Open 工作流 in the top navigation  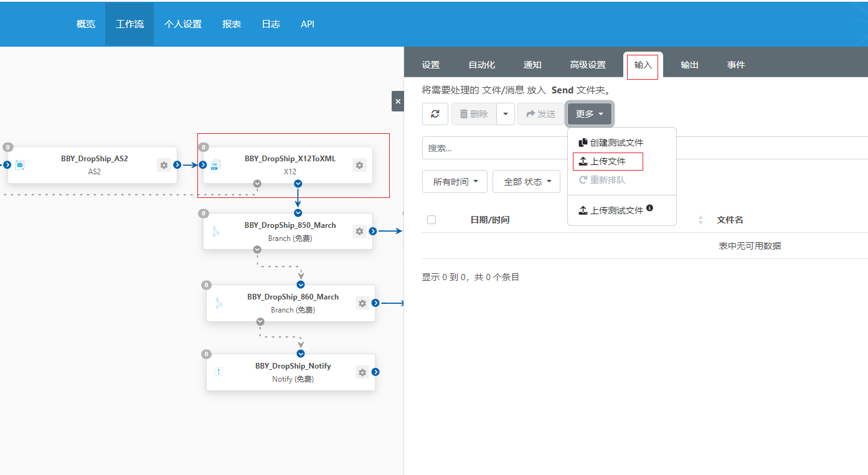point(130,24)
